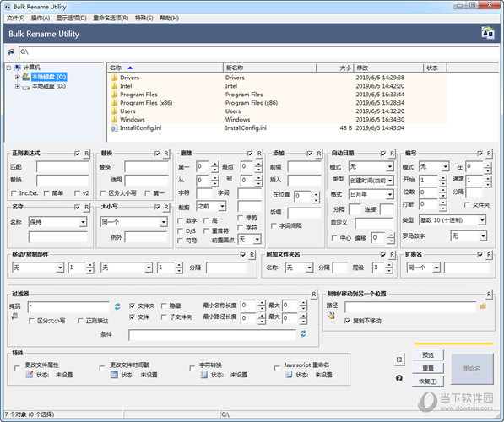Click the AB logo icon in header
The width and height of the screenshot is (504, 422).
(487, 34)
